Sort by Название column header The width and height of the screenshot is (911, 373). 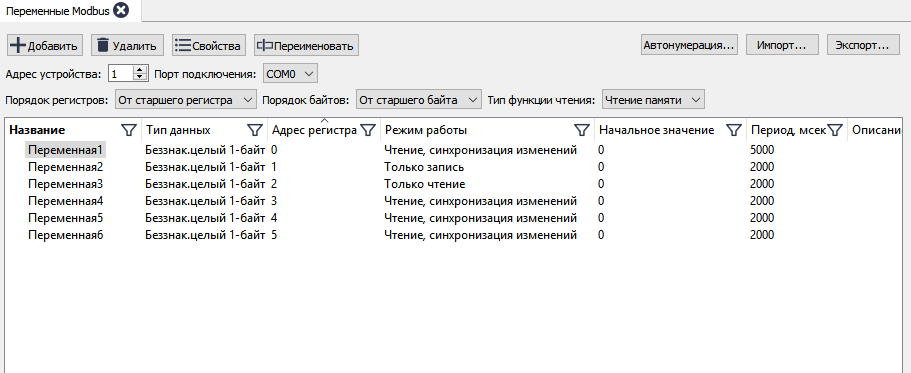tap(37, 130)
